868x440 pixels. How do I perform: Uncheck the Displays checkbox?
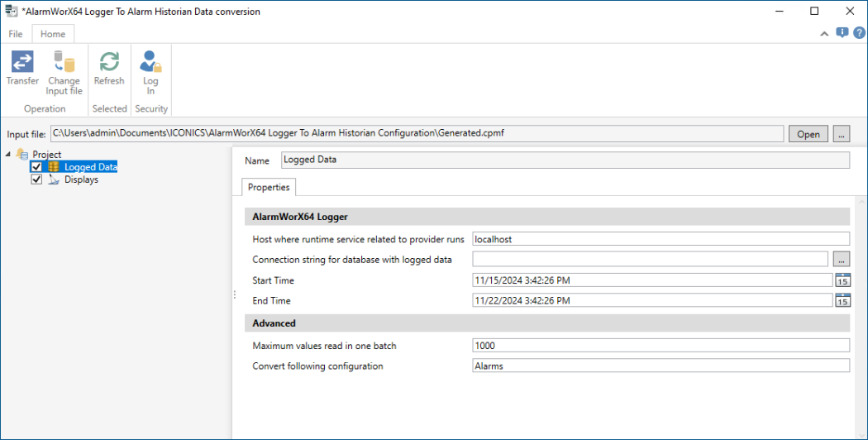tap(36, 179)
